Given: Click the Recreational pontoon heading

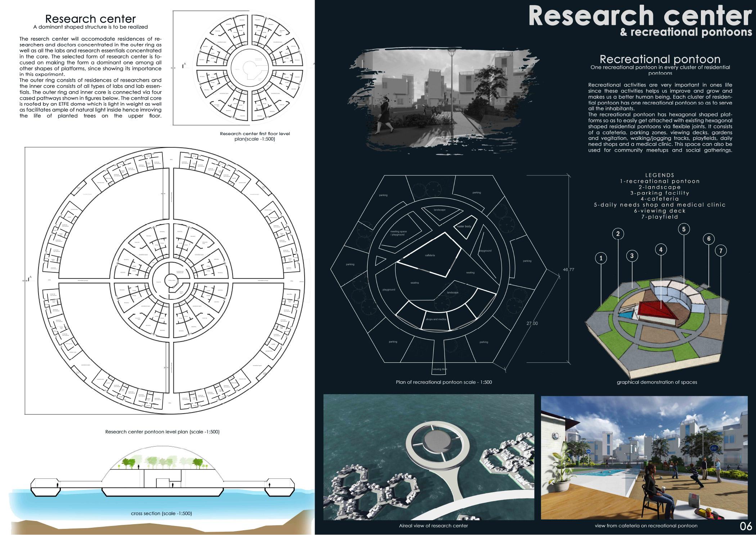Looking at the screenshot, I should (660, 59).
